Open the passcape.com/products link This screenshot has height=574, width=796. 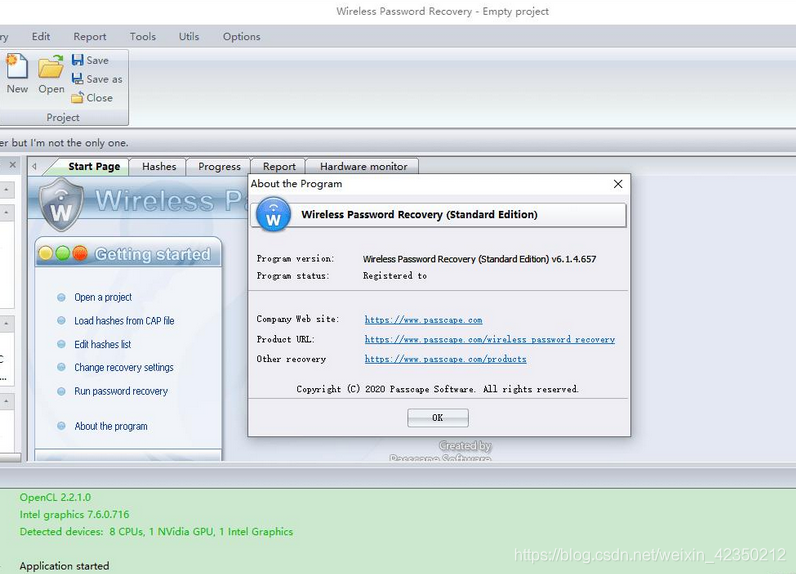[445, 359]
